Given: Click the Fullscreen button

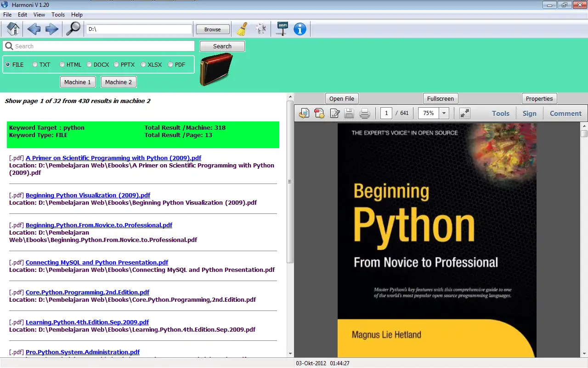Looking at the screenshot, I should [x=441, y=98].
